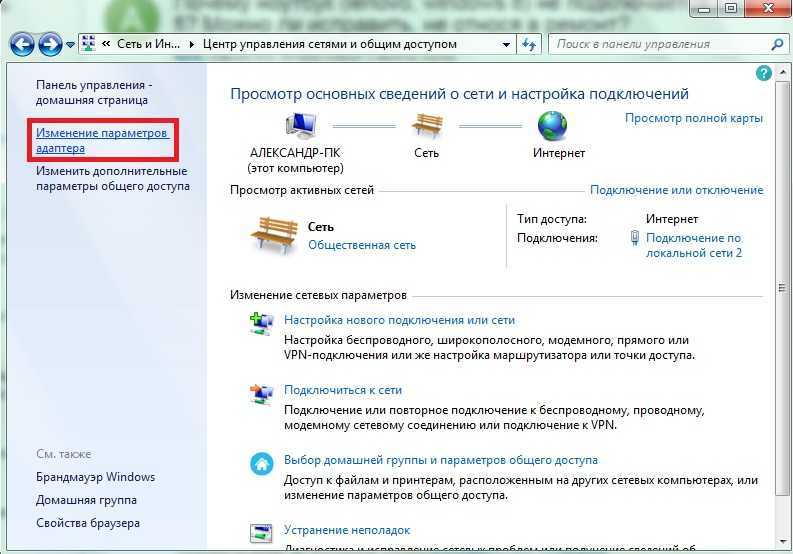Viewport: 793px width, 554px height.
Task: Open 'Изменить дополнительные параметры общего доступа'
Action: tap(113, 178)
